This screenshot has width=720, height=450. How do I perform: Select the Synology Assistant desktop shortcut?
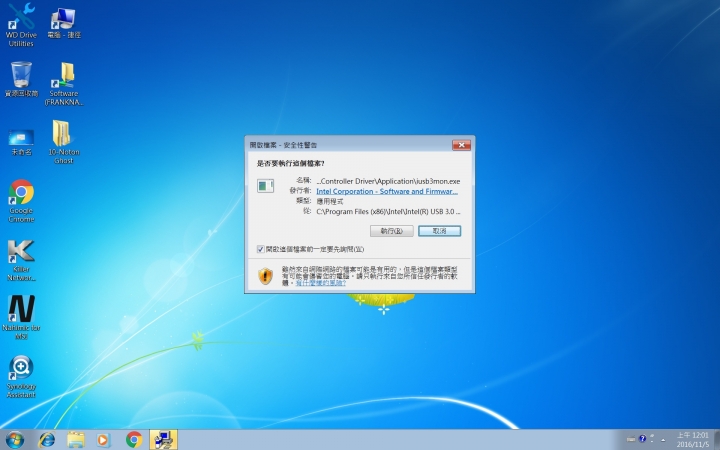21,377
